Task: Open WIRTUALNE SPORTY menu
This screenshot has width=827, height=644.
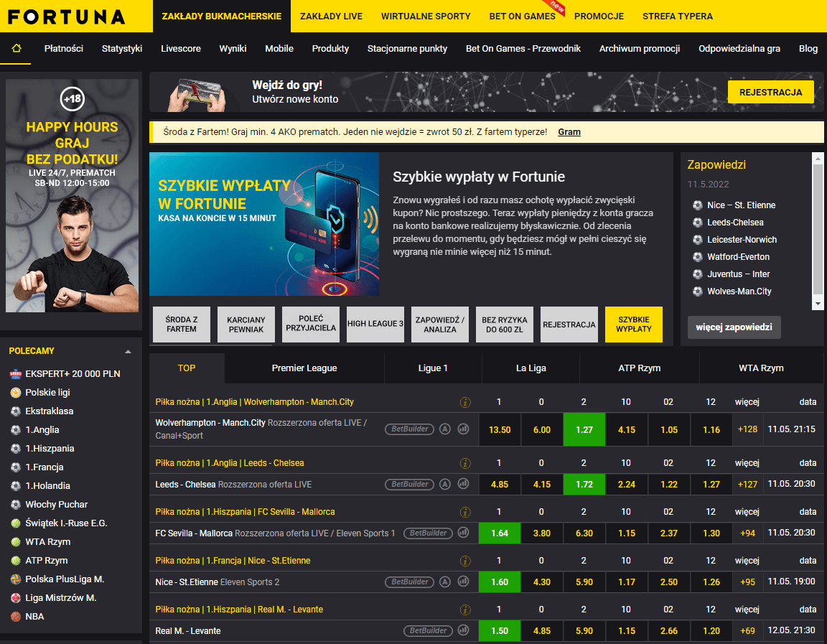Action: pyautogui.click(x=426, y=17)
